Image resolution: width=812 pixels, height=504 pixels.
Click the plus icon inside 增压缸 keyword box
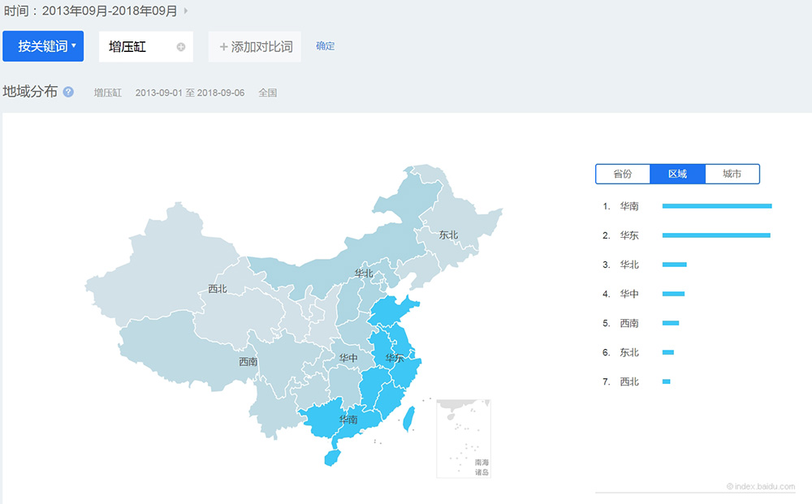(x=181, y=47)
